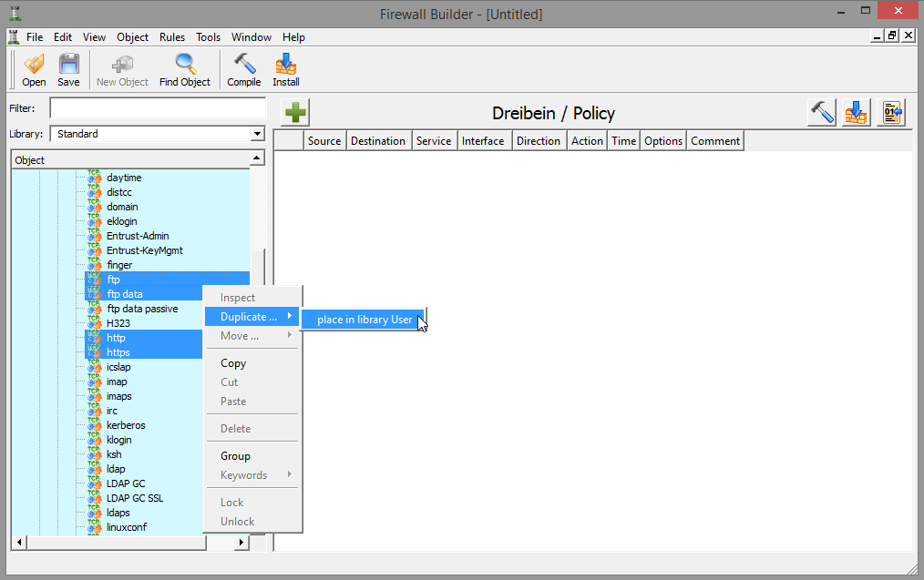Image resolution: width=924 pixels, height=580 pixels.
Task: Click inside the Filter text field
Action: click(157, 108)
